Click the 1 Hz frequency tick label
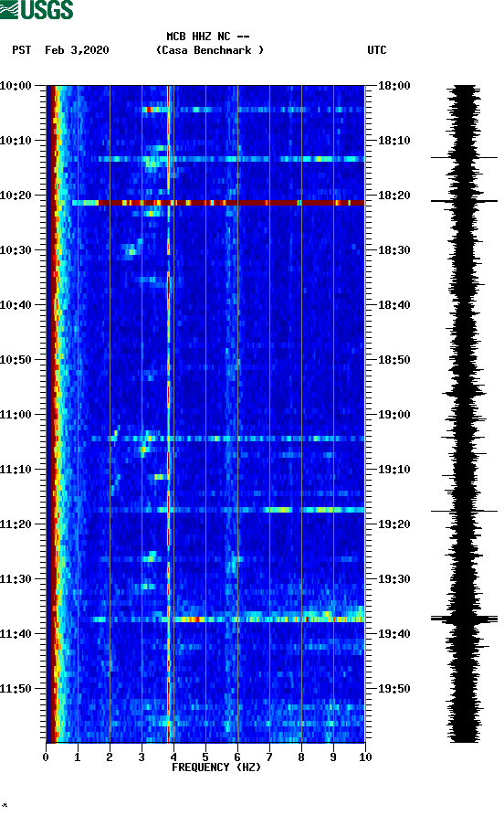Image resolution: width=504 pixels, height=815 pixels. (78, 757)
